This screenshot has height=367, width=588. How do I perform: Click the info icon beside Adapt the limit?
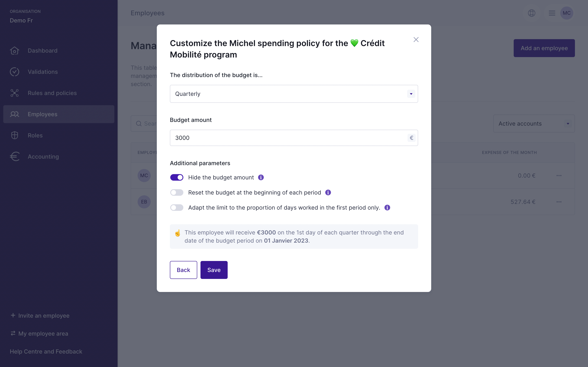pos(387,208)
